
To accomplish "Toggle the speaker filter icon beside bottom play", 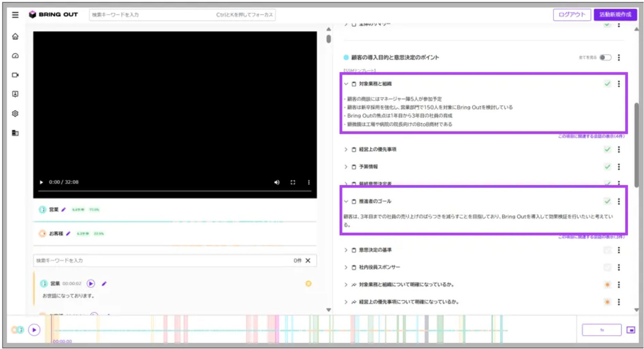I will click(17, 330).
